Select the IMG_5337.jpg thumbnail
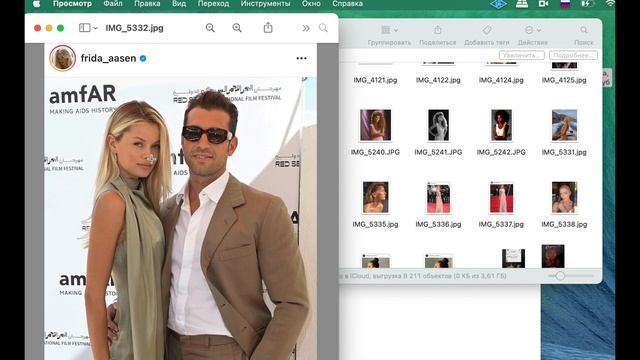640x360 pixels. click(501, 198)
